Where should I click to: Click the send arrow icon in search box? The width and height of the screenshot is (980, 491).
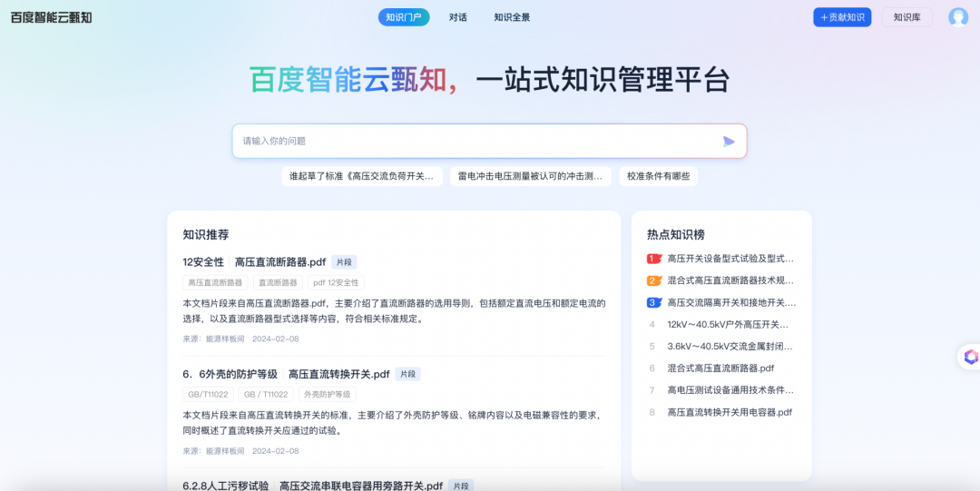(x=728, y=142)
